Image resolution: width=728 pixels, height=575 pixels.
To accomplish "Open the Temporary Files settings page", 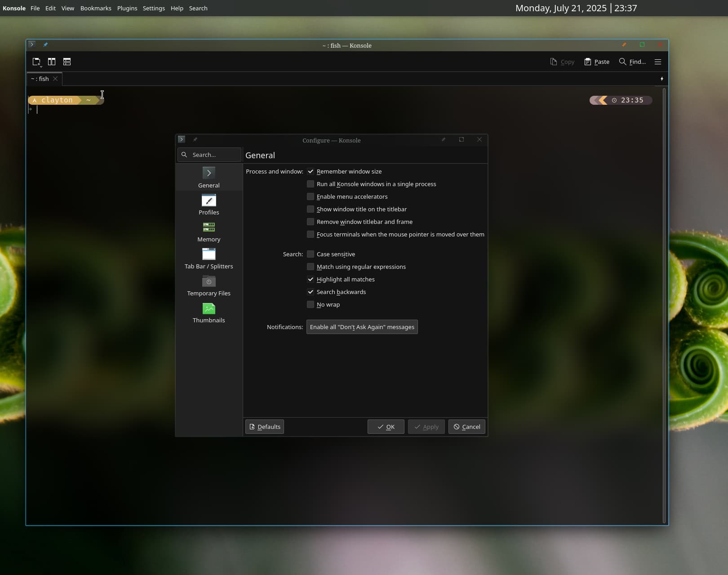I will (x=209, y=285).
